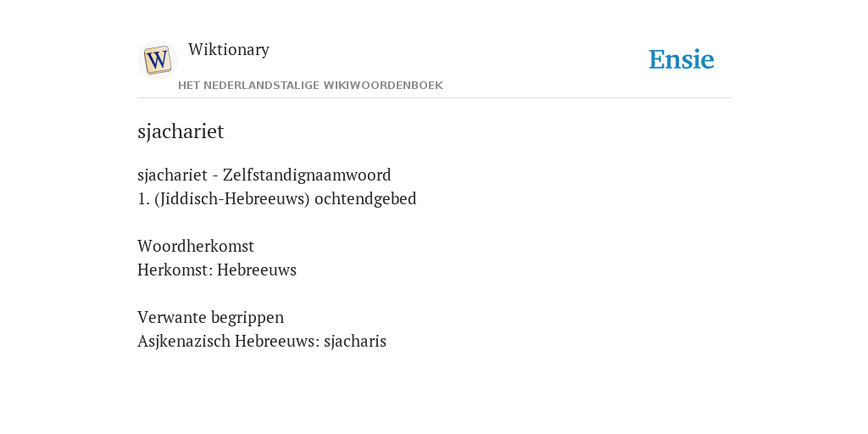Click the Wiktionary source name
This screenshot has width=868, height=434.
click(x=229, y=49)
